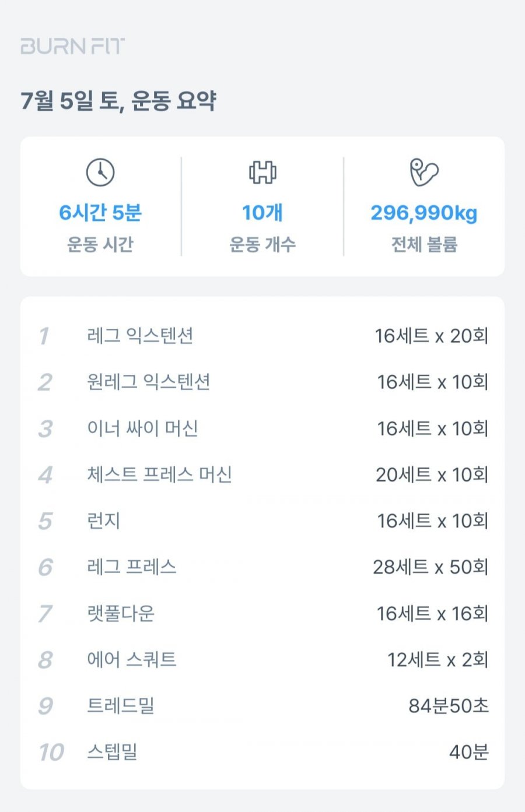Open 체스트 프레스 머신 exercise details
Image resolution: width=525 pixels, height=812 pixels.
click(262, 474)
